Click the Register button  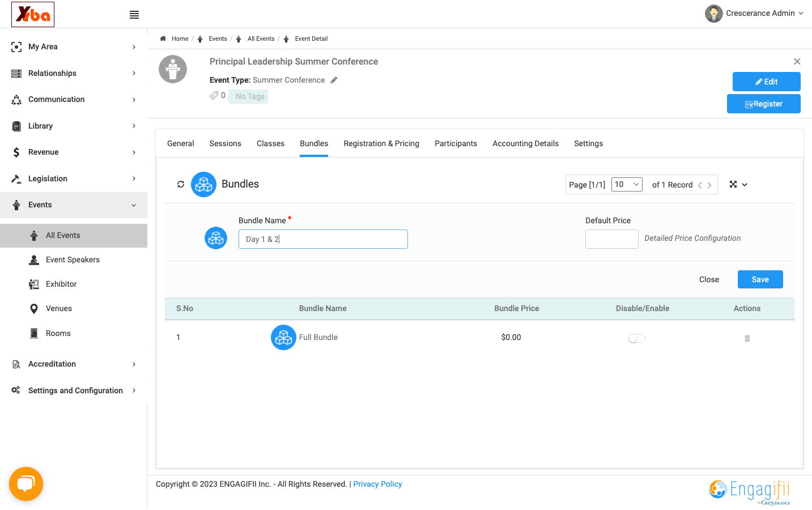pyautogui.click(x=764, y=104)
